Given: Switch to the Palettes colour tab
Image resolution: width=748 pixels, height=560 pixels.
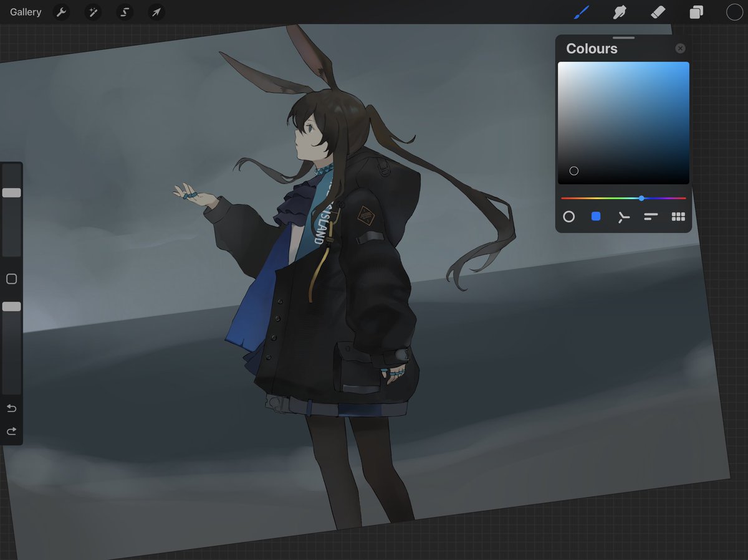Looking at the screenshot, I should pos(678,217).
